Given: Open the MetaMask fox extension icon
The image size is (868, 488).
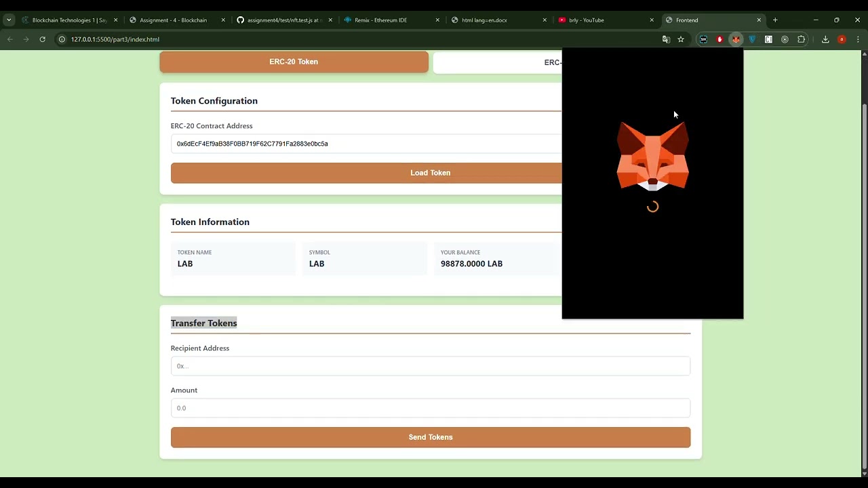Looking at the screenshot, I should pos(736,39).
